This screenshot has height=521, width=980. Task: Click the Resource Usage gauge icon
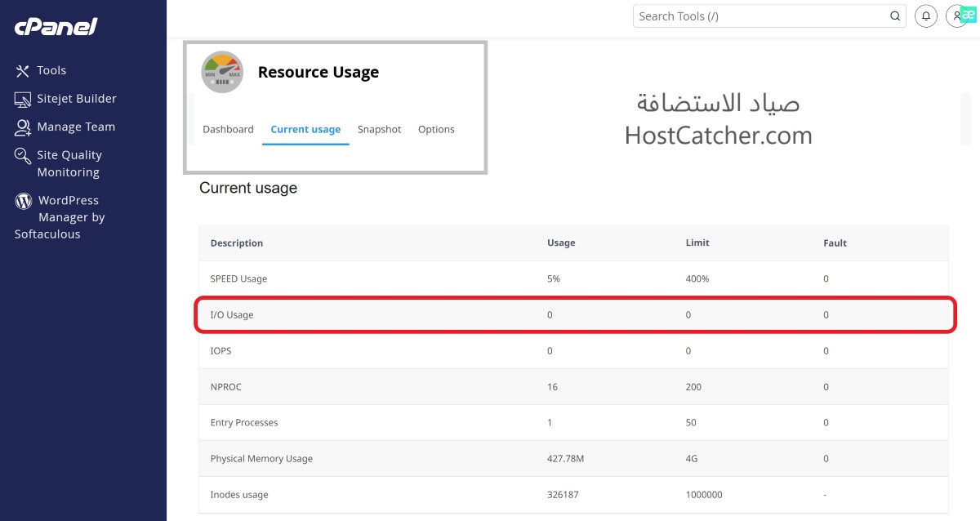[222, 72]
